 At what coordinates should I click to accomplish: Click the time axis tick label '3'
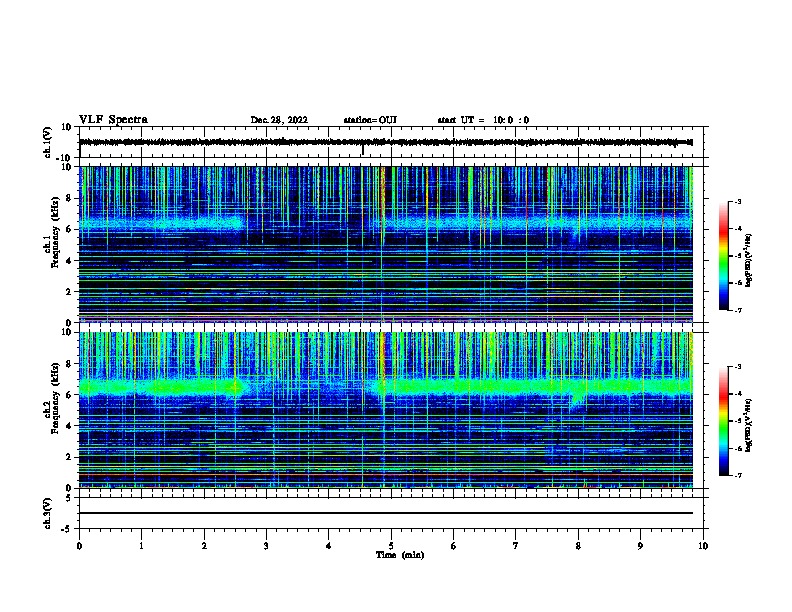tap(266, 546)
